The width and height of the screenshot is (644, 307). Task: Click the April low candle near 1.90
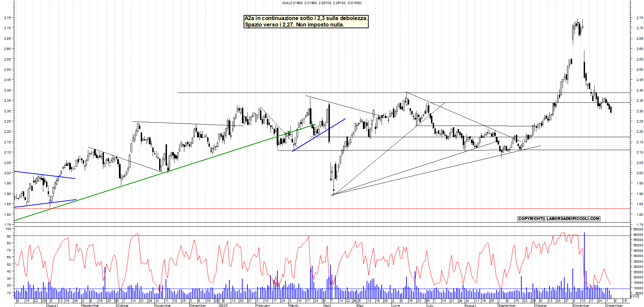334,190
